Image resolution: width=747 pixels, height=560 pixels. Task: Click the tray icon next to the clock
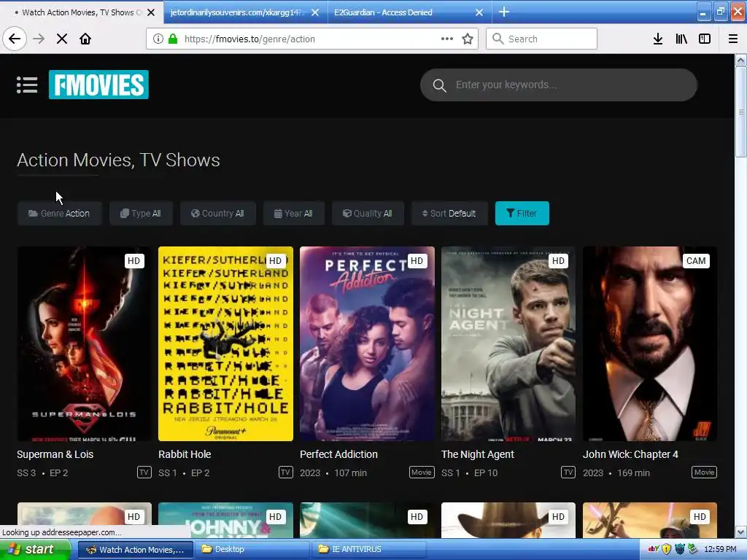coord(693,549)
